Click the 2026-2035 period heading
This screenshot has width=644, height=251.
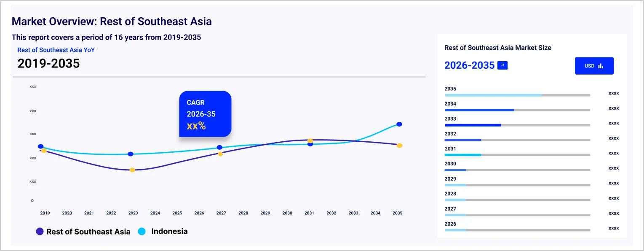pyautogui.click(x=469, y=65)
